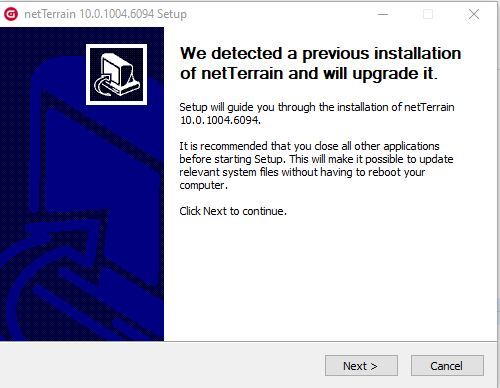Click the heading line "of netTerrain and will upgrade it."
This screenshot has width=500, height=388.
coord(308,73)
